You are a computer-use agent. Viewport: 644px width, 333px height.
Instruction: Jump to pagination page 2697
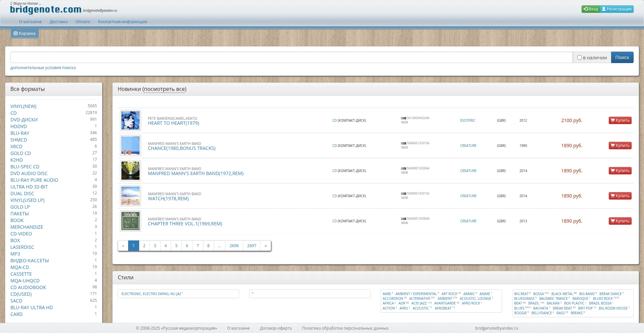(252, 246)
